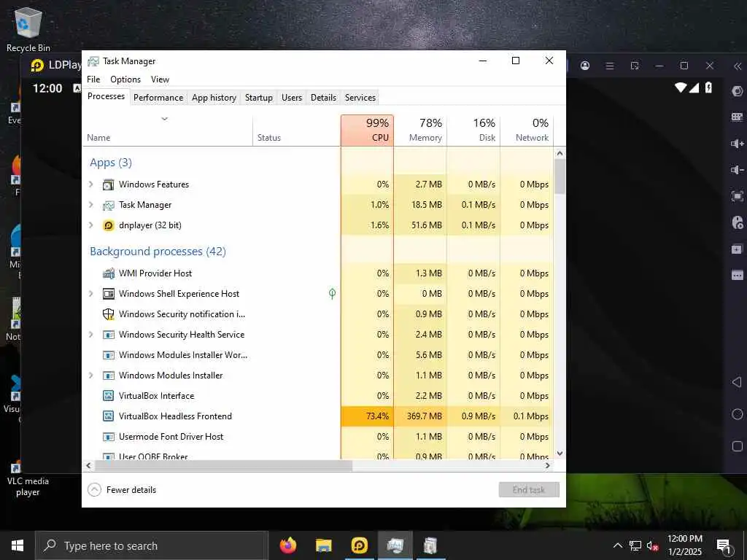Image resolution: width=747 pixels, height=560 pixels.
Task: Click the network icon in system tray
Action: (635, 545)
